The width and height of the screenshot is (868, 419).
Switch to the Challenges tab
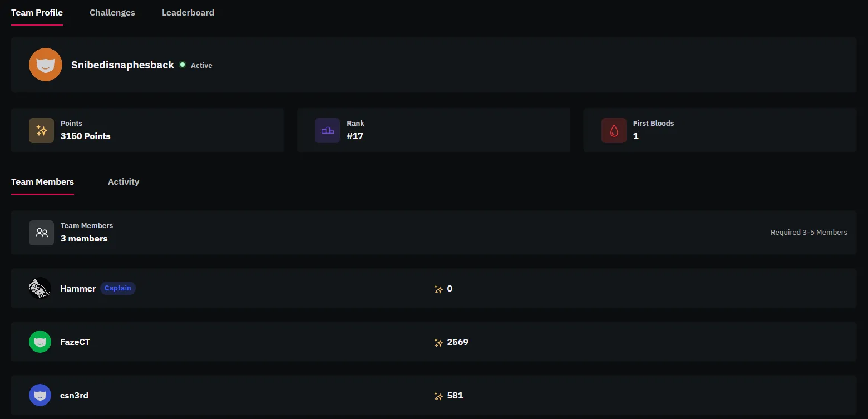[112, 12]
